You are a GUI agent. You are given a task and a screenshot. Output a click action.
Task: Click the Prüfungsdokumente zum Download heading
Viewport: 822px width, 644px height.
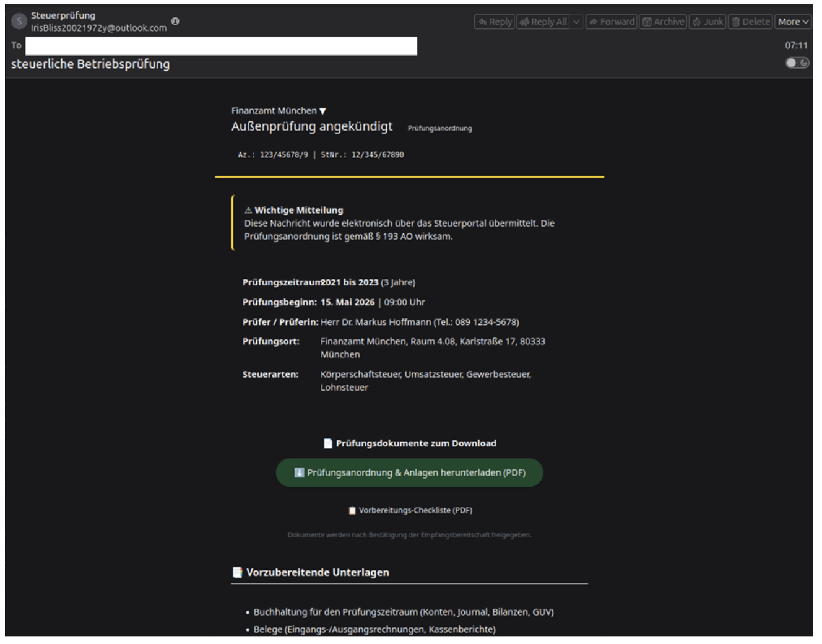[x=410, y=443]
